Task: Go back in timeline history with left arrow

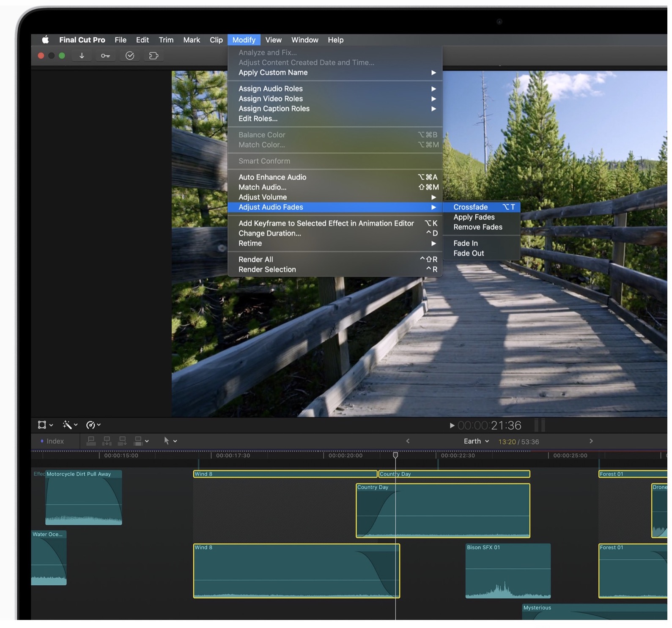Action: point(408,441)
